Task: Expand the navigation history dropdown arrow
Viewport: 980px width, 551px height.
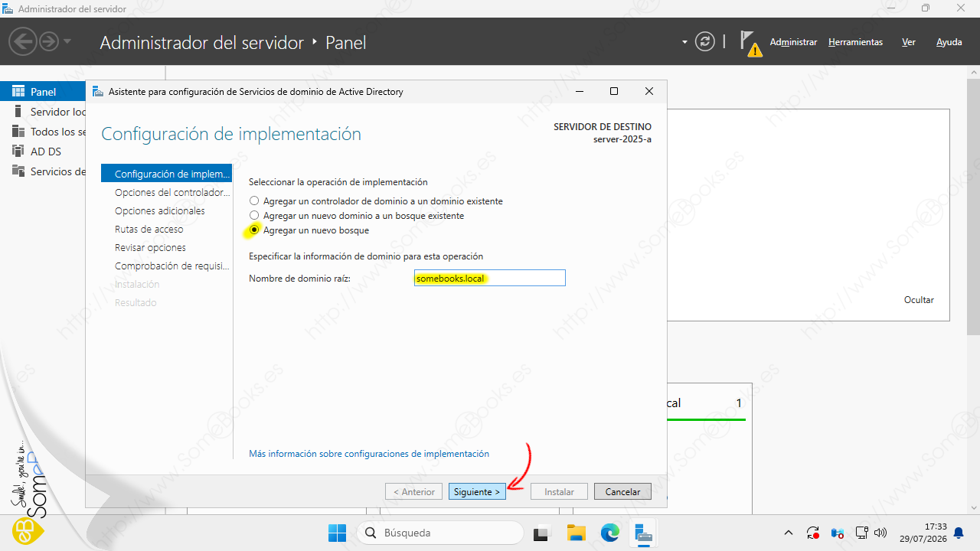Action: point(67,41)
